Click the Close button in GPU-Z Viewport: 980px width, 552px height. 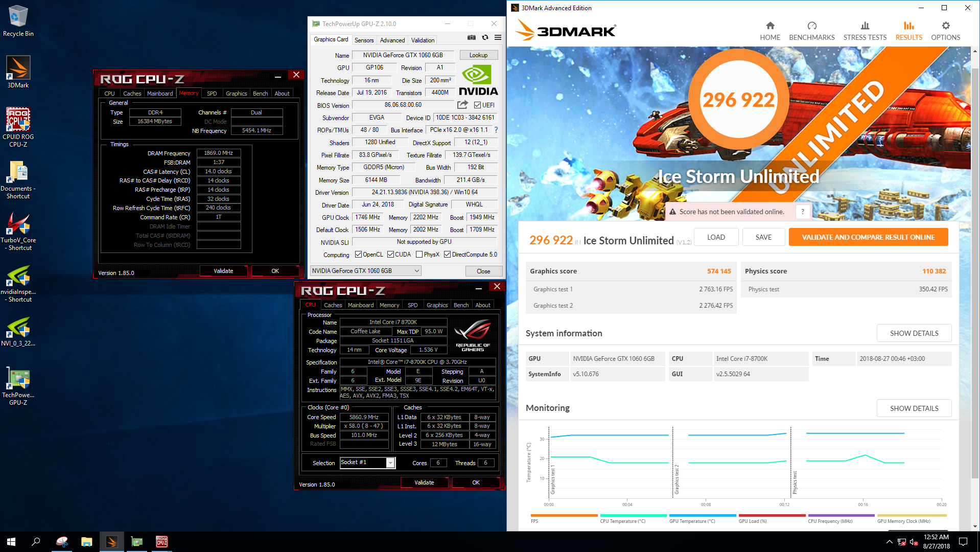coord(483,271)
